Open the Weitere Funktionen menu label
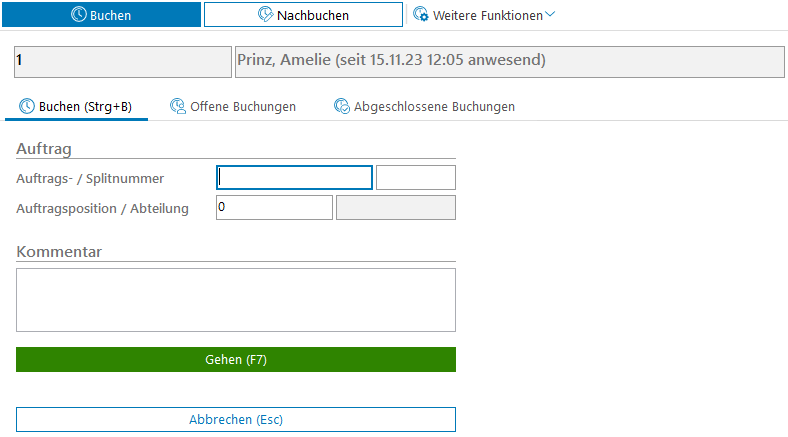Image resolution: width=788 pixels, height=437 pixels. (x=488, y=15)
